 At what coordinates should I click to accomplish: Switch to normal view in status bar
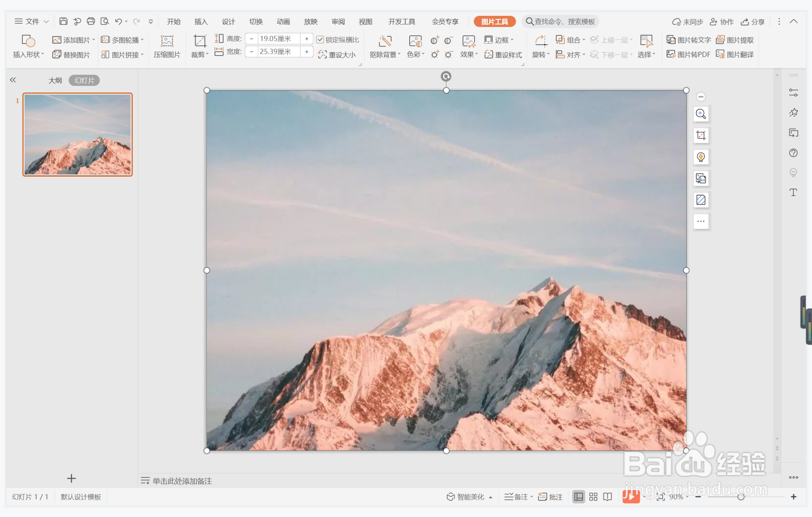pos(578,497)
